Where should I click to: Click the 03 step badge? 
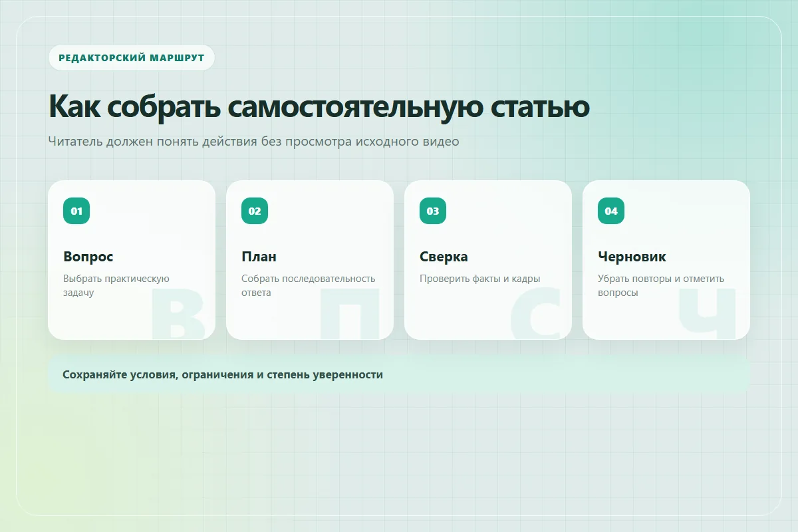pyautogui.click(x=433, y=211)
